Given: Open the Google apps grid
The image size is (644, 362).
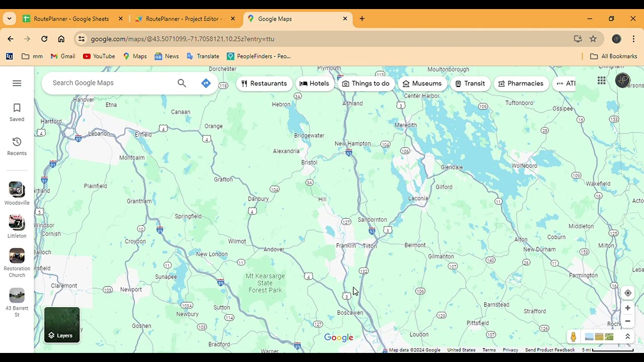Looking at the screenshot, I should click(x=601, y=81).
